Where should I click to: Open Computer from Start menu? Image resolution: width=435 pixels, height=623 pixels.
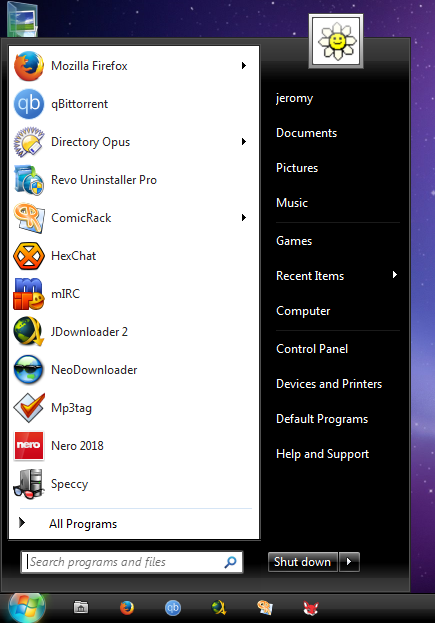point(303,311)
